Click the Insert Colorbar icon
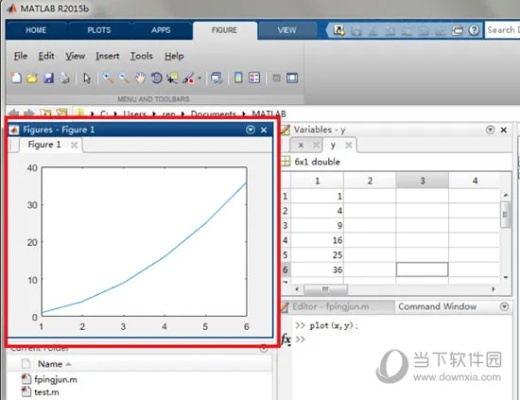 coord(238,78)
